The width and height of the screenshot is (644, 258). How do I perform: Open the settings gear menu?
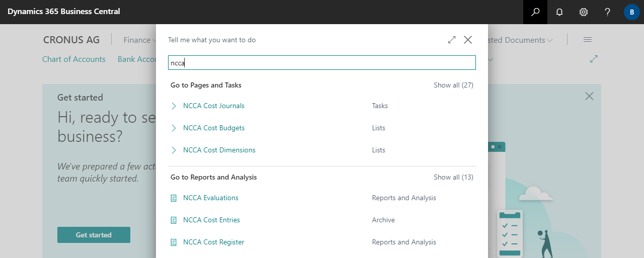click(584, 12)
